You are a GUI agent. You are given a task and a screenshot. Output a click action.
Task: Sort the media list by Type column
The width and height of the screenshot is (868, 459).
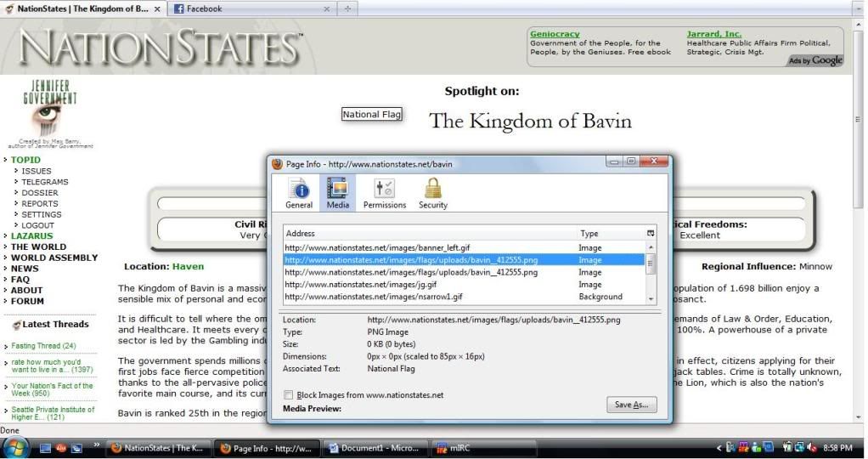[608, 233]
